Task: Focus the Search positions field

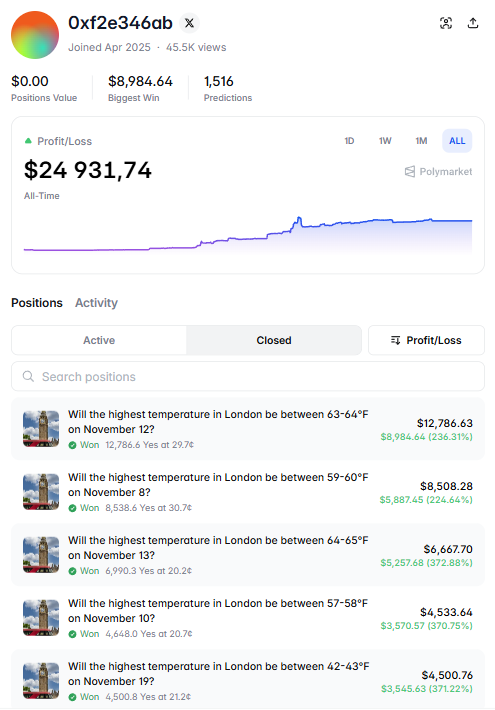Action: click(248, 376)
